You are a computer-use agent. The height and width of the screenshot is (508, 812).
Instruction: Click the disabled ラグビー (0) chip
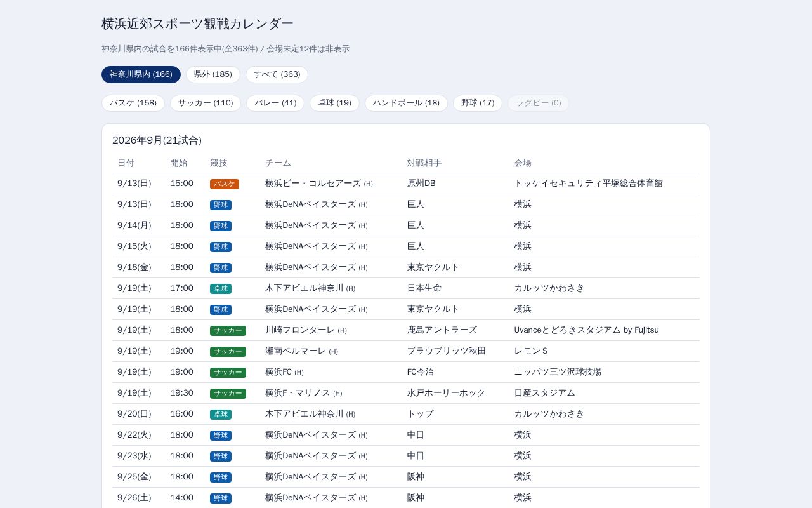click(539, 103)
